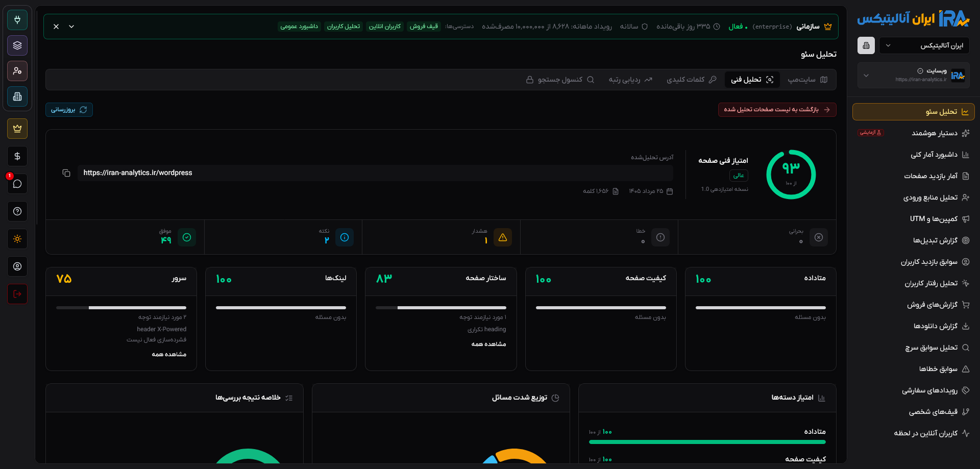Open داشبورد آمار کلی menu item
Image resolution: width=980 pixels, height=469 pixels.
(914, 155)
